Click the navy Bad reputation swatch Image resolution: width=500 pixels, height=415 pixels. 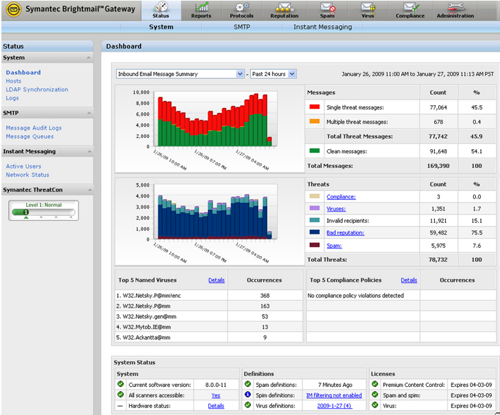(x=314, y=232)
